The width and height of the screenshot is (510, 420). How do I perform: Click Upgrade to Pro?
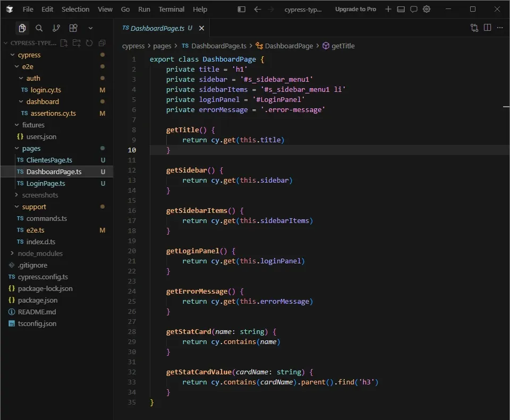click(x=355, y=9)
